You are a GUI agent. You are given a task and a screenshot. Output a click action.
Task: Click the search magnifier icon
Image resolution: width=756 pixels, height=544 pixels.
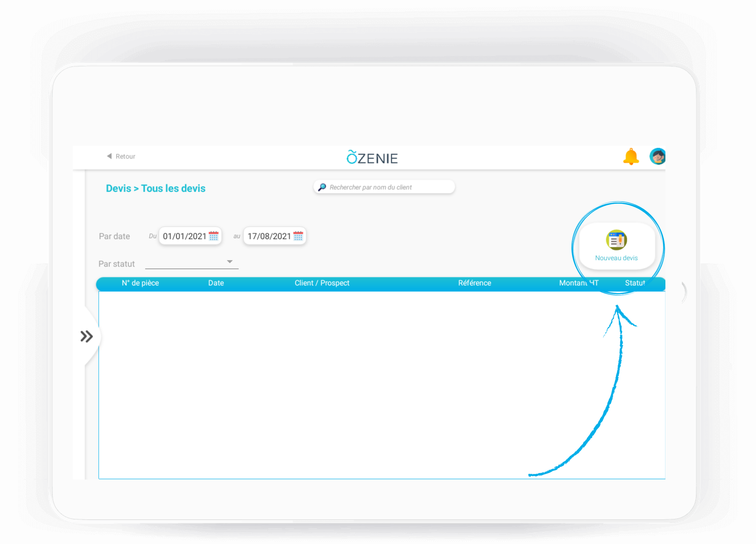[x=322, y=187]
